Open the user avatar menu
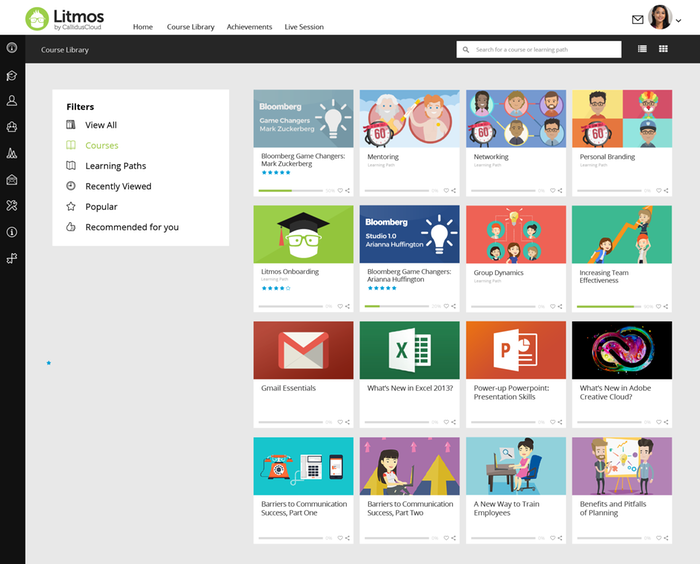Screen dimensions: 700x564 click(660, 18)
